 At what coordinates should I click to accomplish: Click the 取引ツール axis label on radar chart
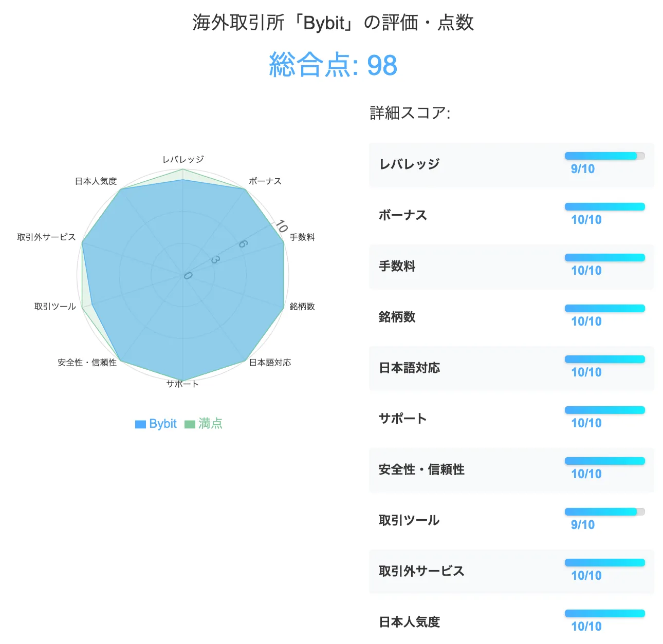click(55, 307)
